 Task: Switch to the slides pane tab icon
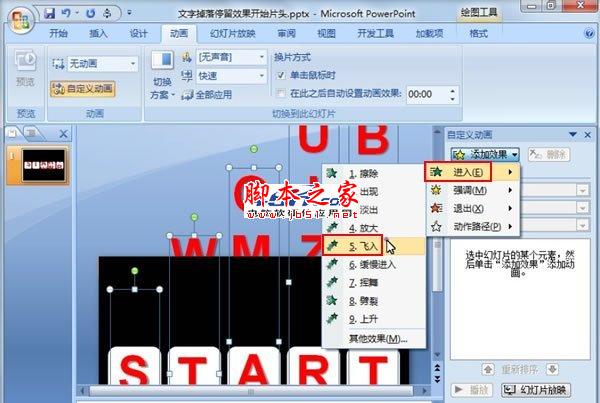pyautogui.click(x=13, y=133)
